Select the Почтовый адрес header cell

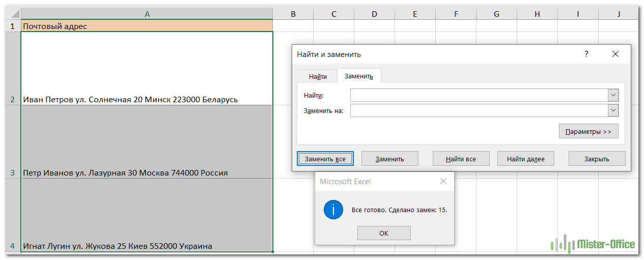coord(147,26)
